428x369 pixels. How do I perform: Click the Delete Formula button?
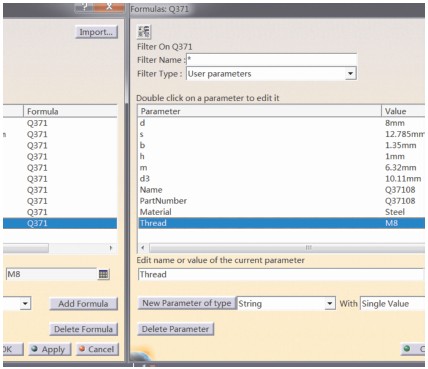pyautogui.click(x=83, y=329)
